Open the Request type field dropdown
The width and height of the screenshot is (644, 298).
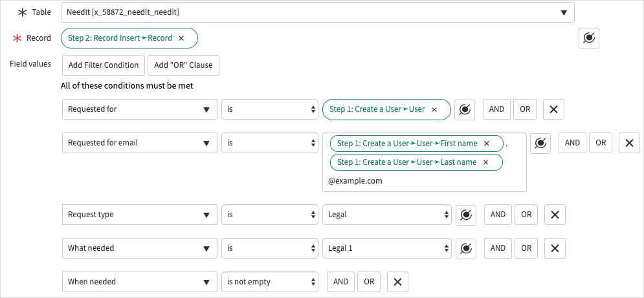(140, 215)
